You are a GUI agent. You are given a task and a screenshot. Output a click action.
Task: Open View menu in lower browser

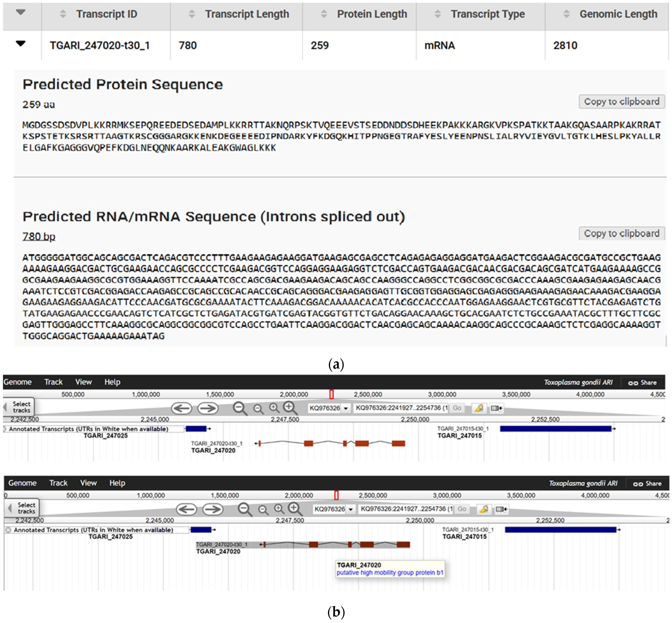(x=88, y=483)
